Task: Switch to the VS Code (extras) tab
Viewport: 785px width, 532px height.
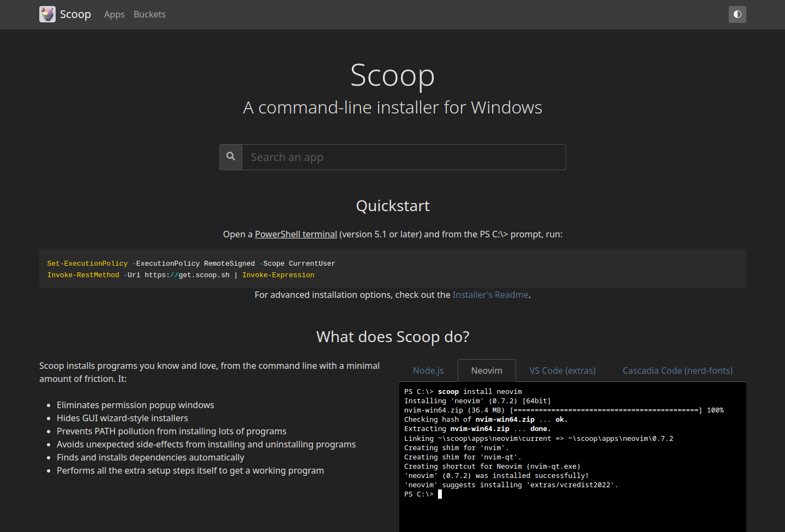Action: pos(562,370)
